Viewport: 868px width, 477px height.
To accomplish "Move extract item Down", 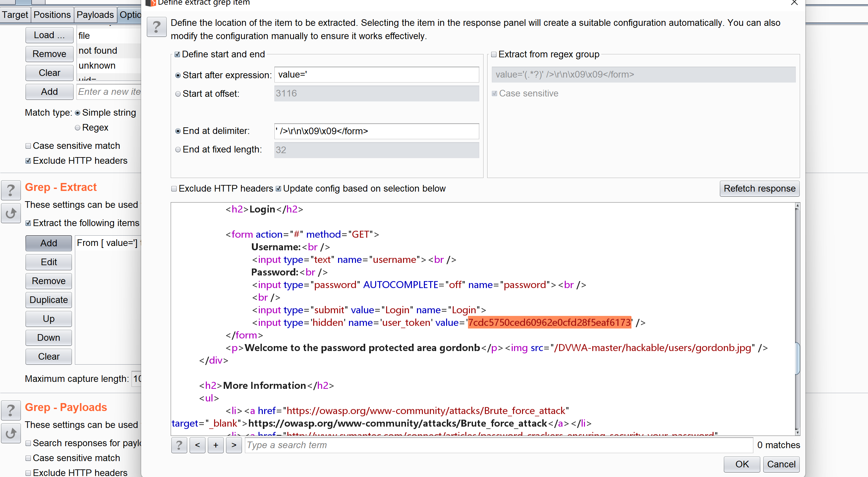I will [48, 337].
